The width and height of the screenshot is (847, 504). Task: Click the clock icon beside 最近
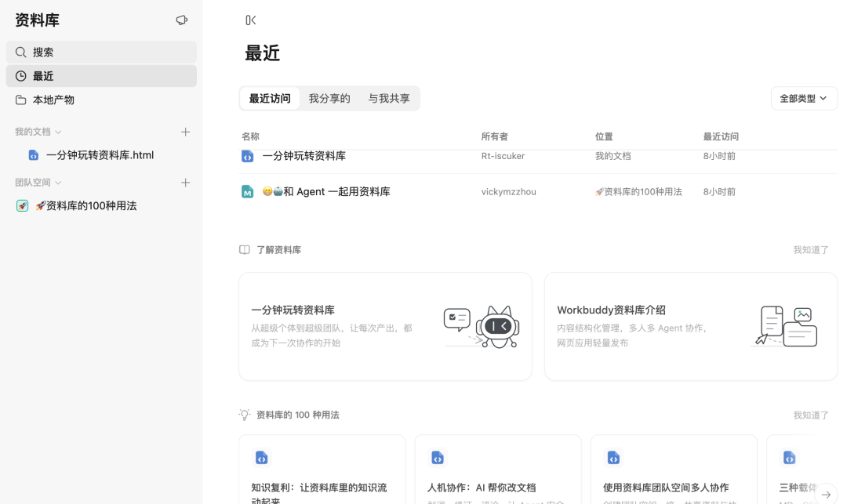click(x=20, y=76)
